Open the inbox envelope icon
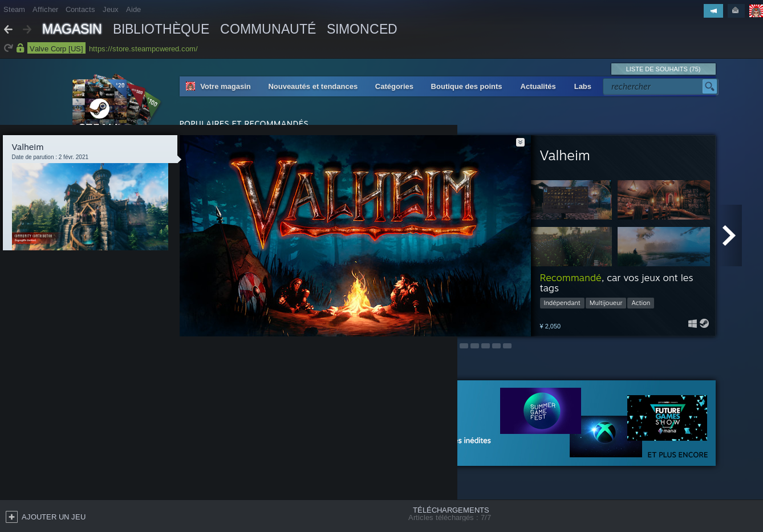Screen dimensions: 763x532 pyautogui.click(x=736, y=10)
